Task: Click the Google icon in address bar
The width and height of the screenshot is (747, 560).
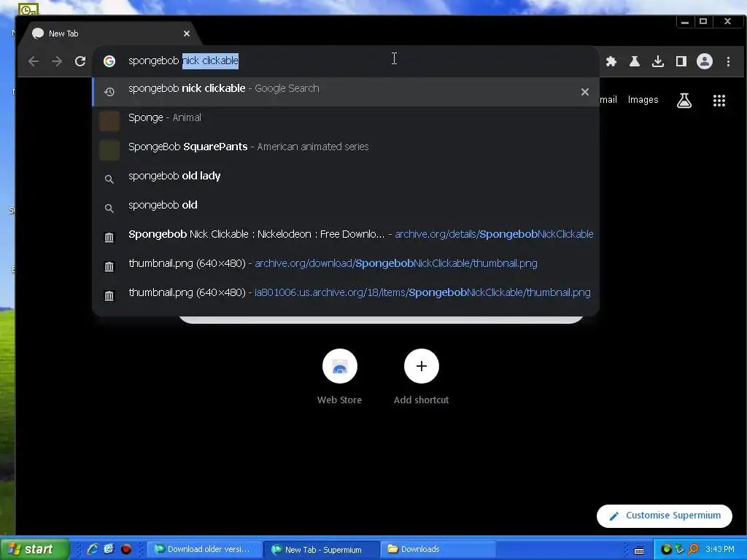Action: click(109, 61)
